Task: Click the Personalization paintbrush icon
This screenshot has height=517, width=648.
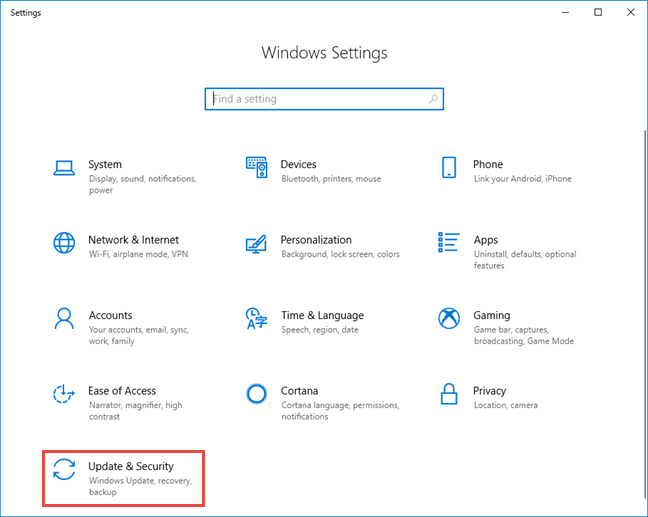Action: click(257, 243)
